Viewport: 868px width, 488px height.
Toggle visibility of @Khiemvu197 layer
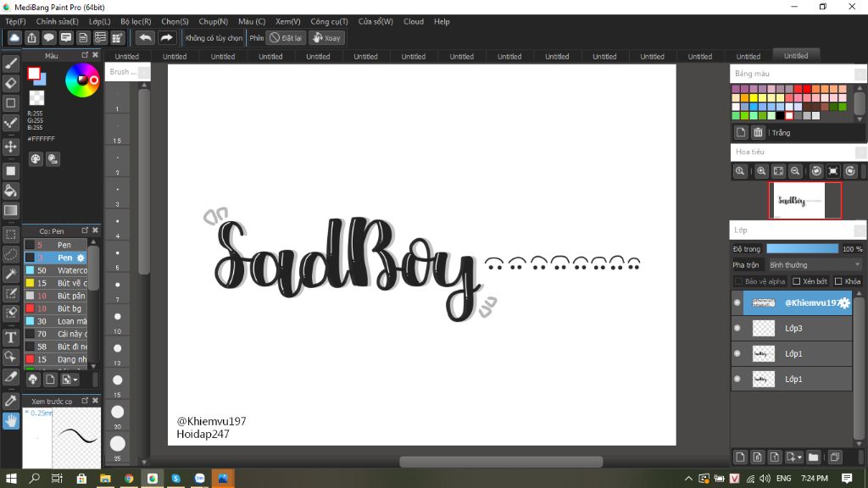tap(737, 302)
